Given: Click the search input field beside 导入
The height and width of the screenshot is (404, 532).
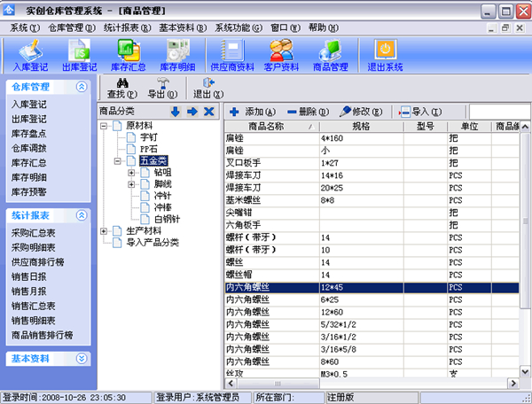Looking at the screenshot, I should (x=499, y=112).
